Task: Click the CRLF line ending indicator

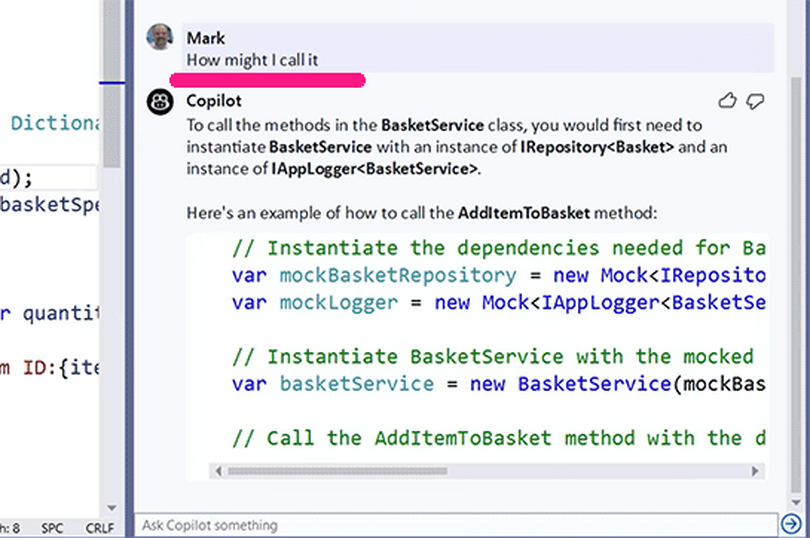Action: 100,528
